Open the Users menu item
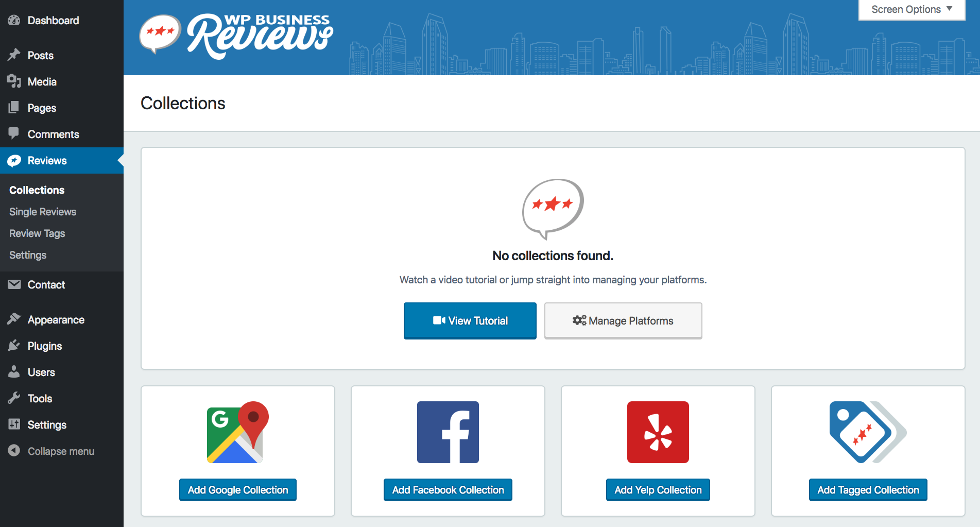This screenshot has width=980, height=527. (62, 372)
